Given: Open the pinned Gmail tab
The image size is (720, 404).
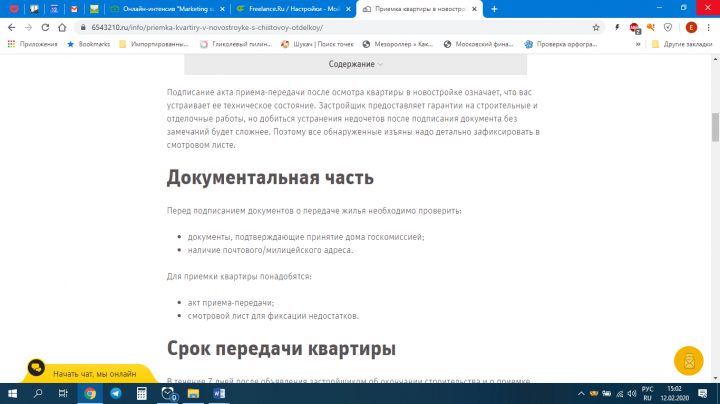Looking at the screenshot, I should pos(74,9).
